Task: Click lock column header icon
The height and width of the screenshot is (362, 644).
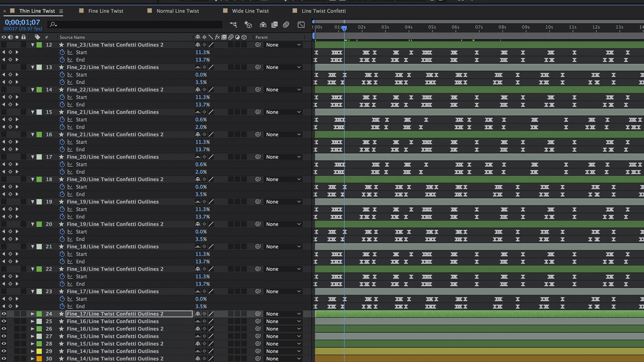Action: tap(23, 37)
